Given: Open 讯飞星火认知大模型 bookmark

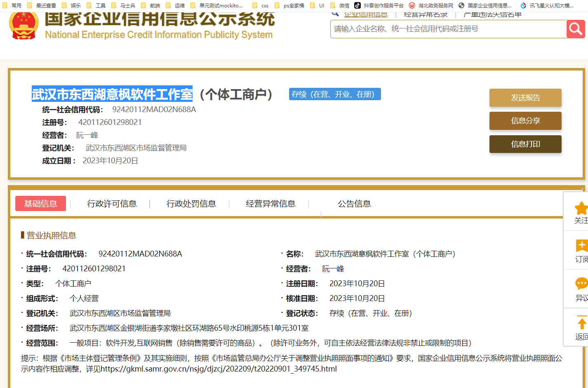Looking at the screenshot, I should tap(547, 5).
